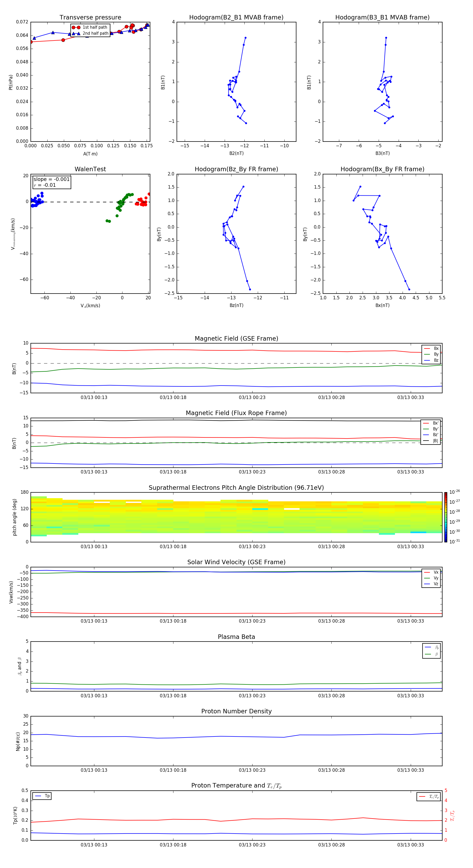Click the βp legend entry in Plasma Beta

(x=431, y=647)
